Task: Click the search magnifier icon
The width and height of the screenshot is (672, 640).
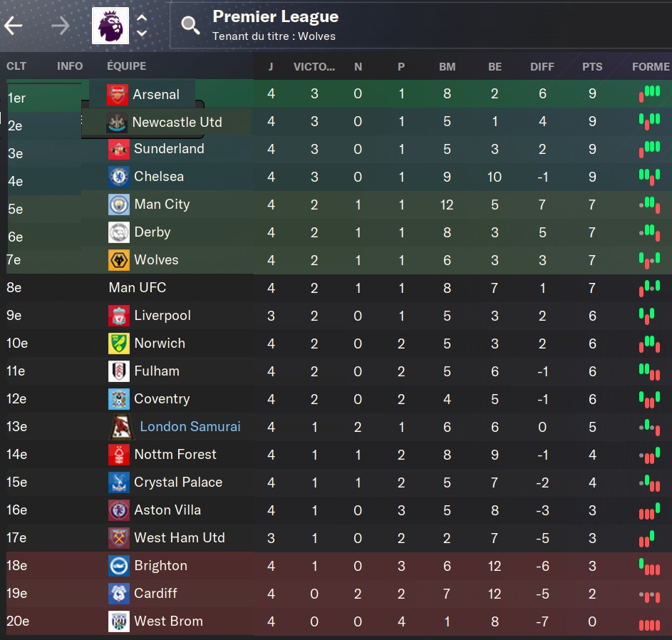Action: pos(190,26)
